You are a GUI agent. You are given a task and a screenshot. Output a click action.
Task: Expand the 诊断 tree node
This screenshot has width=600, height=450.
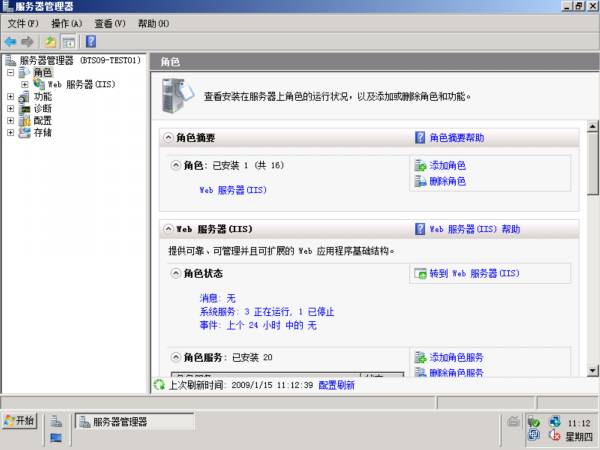pos(11,109)
